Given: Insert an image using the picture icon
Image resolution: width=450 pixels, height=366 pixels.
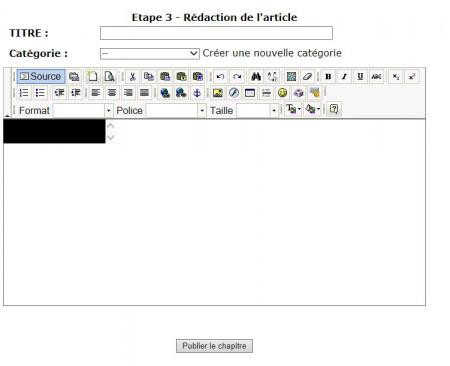Looking at the screenshot, I should point(217,93).
